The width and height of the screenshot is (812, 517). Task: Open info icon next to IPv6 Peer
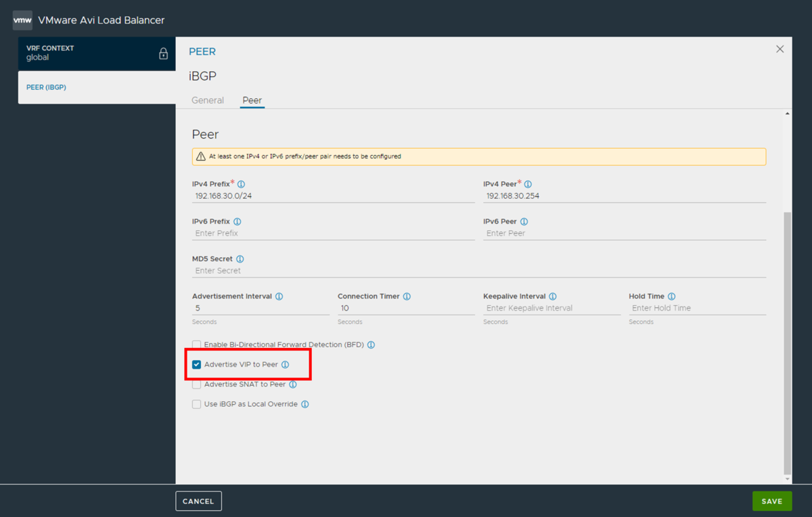click(x=524, y=221)
